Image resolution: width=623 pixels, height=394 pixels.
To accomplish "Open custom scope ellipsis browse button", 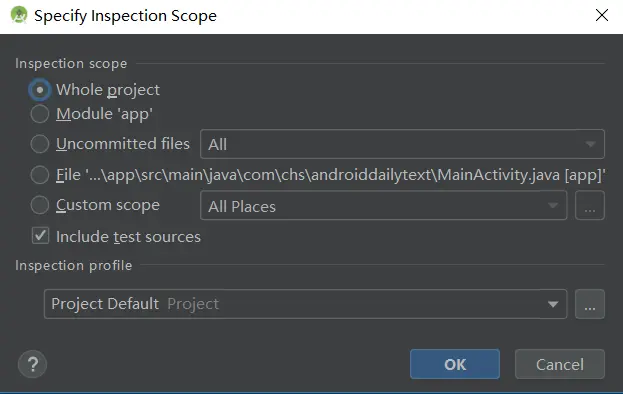I will (590, 205).
